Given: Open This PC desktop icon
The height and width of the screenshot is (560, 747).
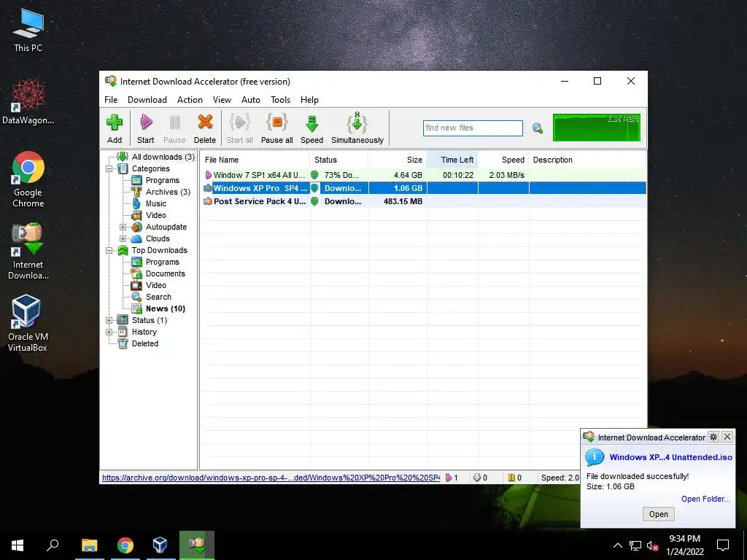Looking at the screenshot, I should pyautogui.click(x=28, y=31).
